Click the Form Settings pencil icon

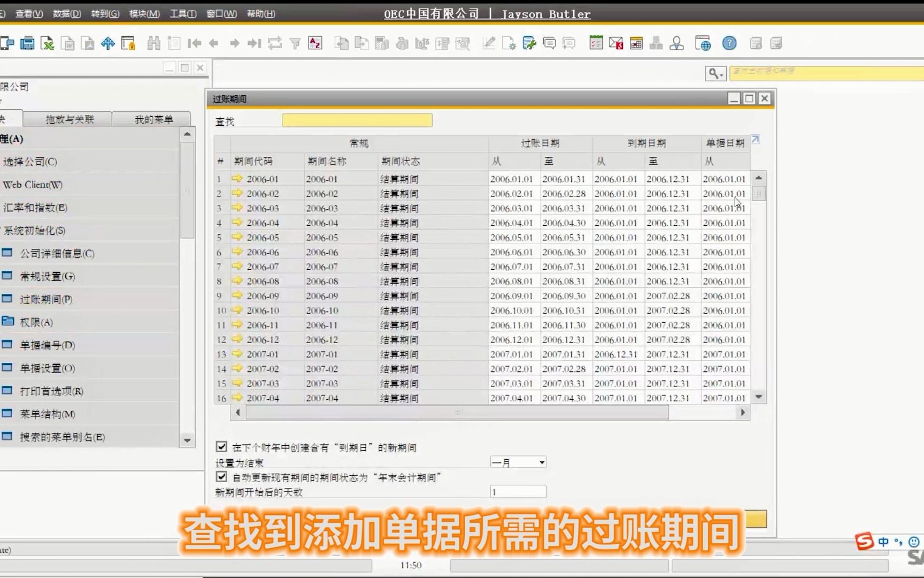click(488, 43)
